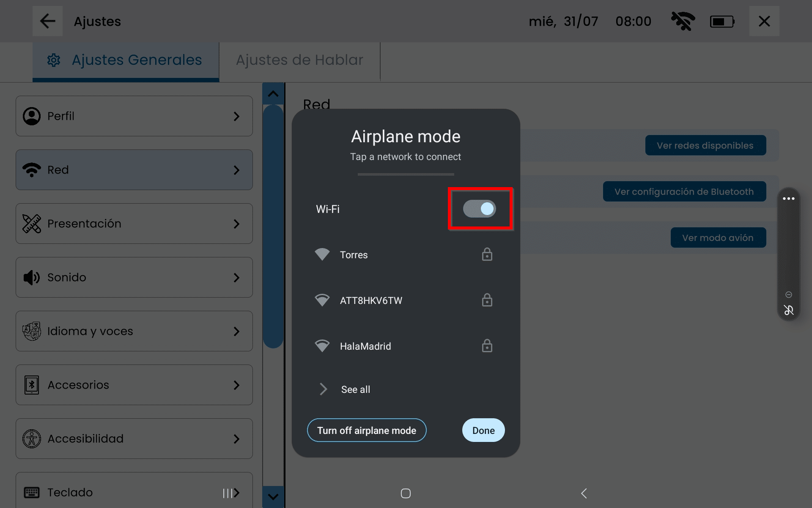
Task: Tap the three-dots icon on floating panel
Action: click(788, 199)
